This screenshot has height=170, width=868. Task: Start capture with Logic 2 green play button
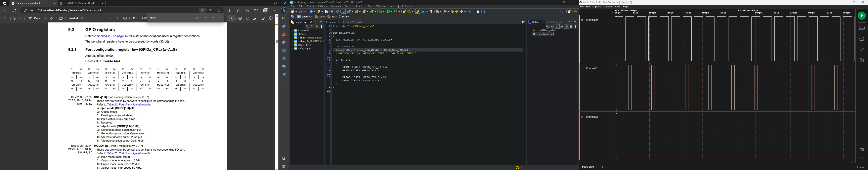(862, 16)
